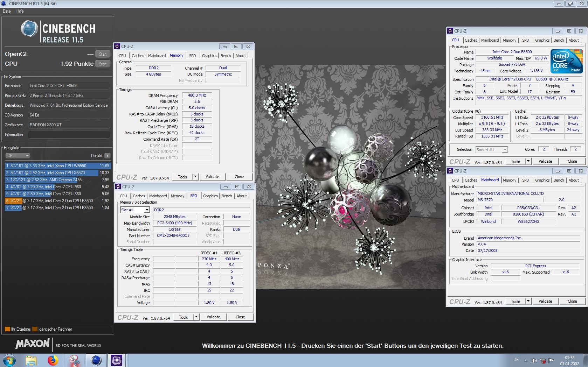Click BIOS date 07/17/2008 field
The image size is (588, 367).
pyautogui.click(x=528, y=250)
